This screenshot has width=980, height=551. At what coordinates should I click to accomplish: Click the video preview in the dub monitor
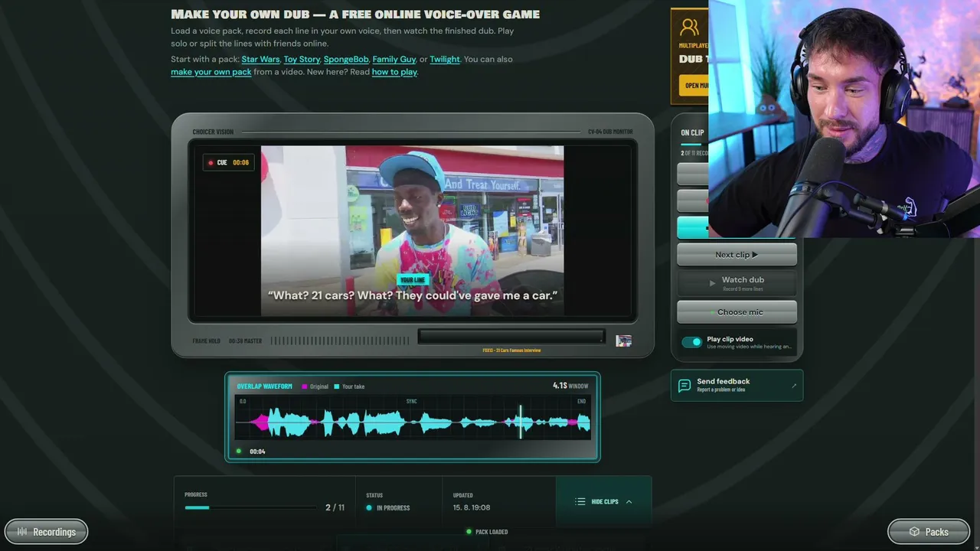(x=413, y=231)
